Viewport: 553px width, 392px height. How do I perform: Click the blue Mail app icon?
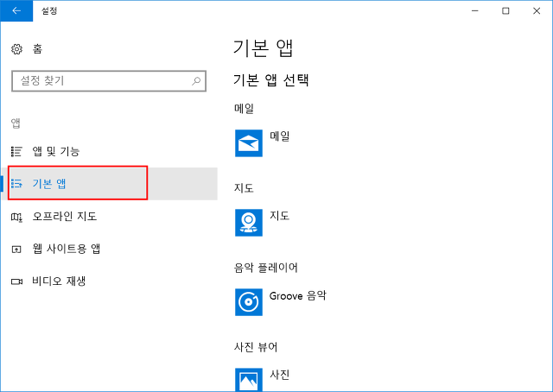pyautogui.click(x=249, y=143)
